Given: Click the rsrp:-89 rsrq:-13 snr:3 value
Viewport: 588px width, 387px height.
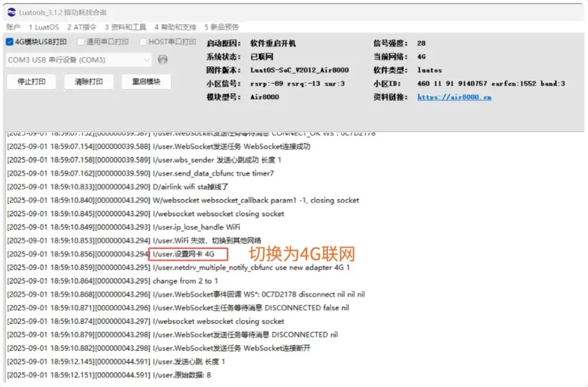Looking at the screenshot, I should (297, 84).
